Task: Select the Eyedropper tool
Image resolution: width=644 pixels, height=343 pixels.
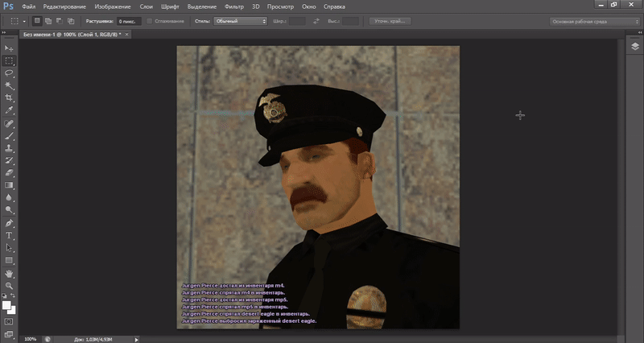Action: (9, 110)
